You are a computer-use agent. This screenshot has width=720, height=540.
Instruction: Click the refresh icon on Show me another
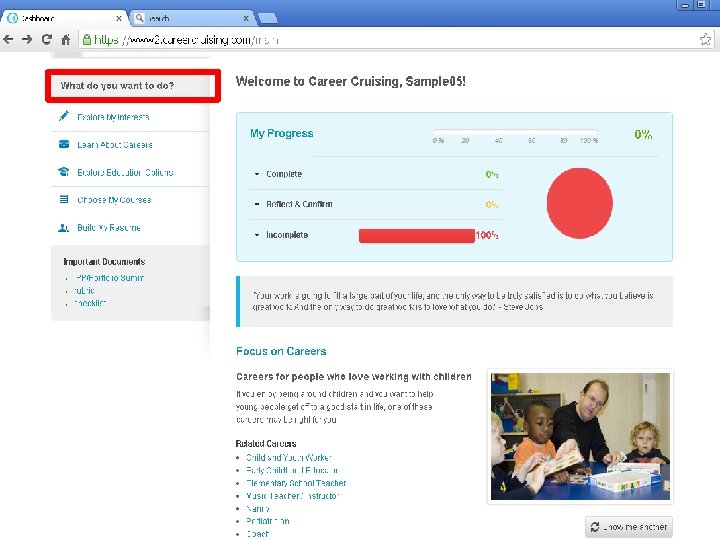[595, 527]
